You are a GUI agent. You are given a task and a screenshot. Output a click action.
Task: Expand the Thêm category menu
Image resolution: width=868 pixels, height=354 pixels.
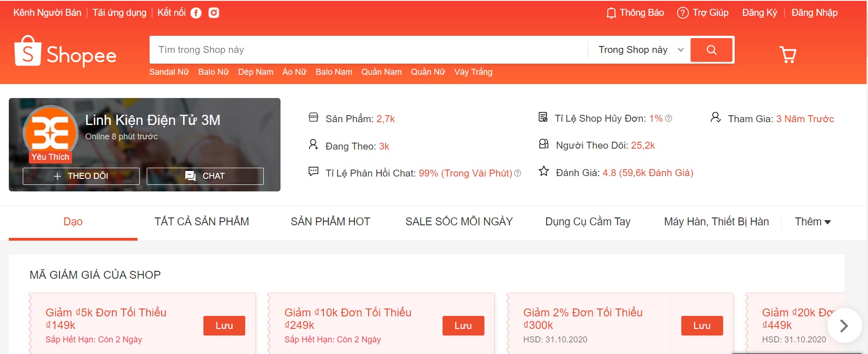point(813,222)
